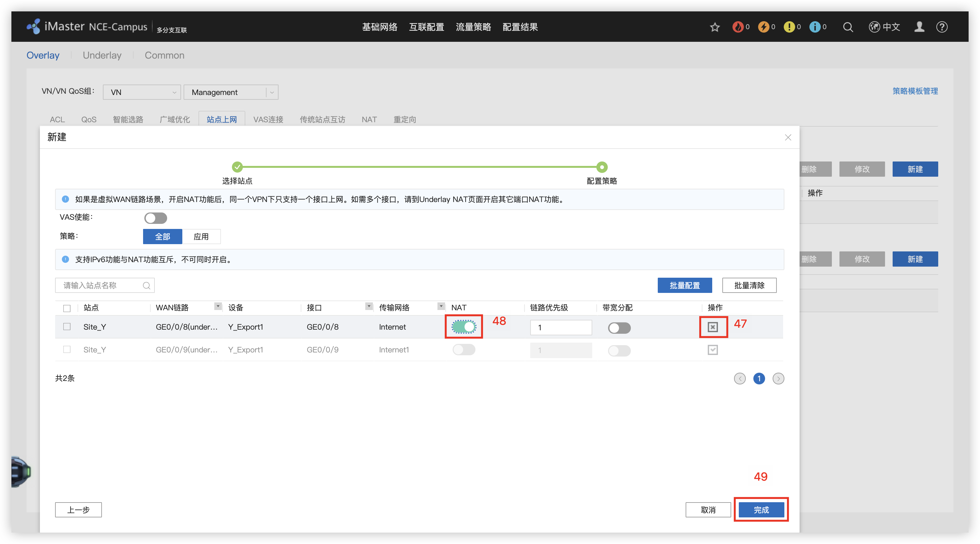Image resolution: width=980 pixels, height=544 pixels.
Task: Switch to the Underlay tab
Action: [102, 55]
